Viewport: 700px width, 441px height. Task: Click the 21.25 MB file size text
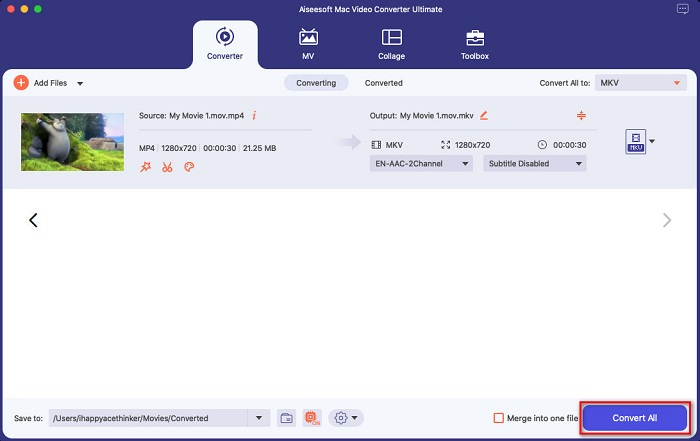[x=259, y=148]
